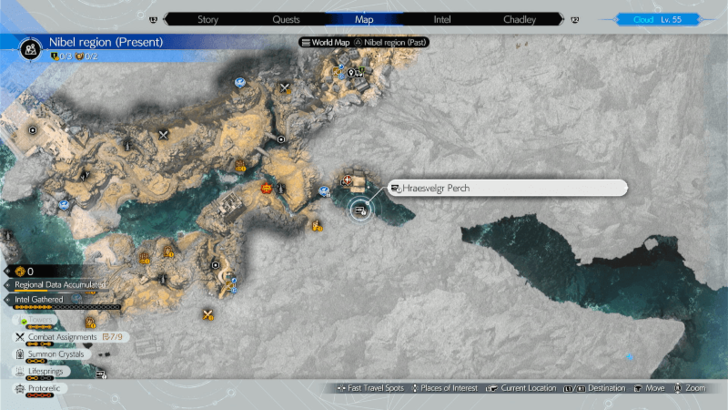Screen dimensions: 728x410
Task: Switch to the Quests tab
Action: [286, 19]
